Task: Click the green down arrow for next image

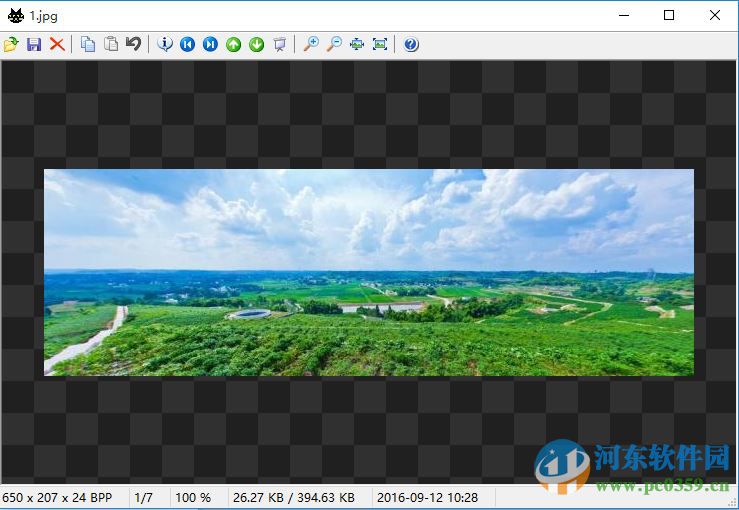Action: click(x=257, y=44)
